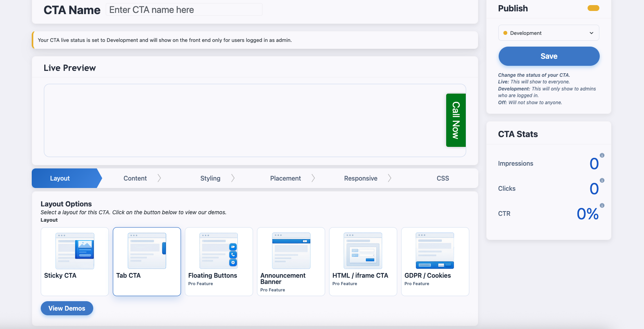Choose the HTML / iframe CTA icon
Viewport: 644px width, 329px height.
coord(363,251)
